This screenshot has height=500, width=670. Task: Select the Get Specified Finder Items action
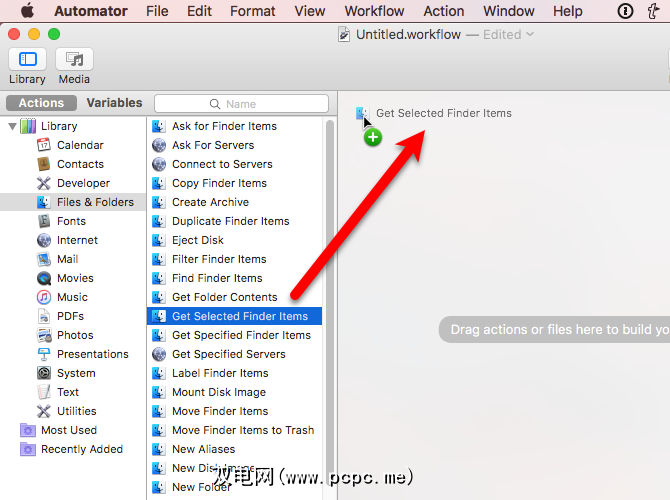235,335
